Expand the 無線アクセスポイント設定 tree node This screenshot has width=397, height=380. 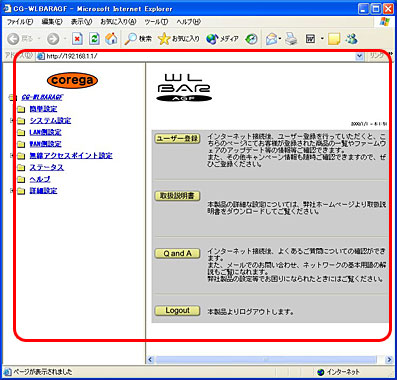12,155
